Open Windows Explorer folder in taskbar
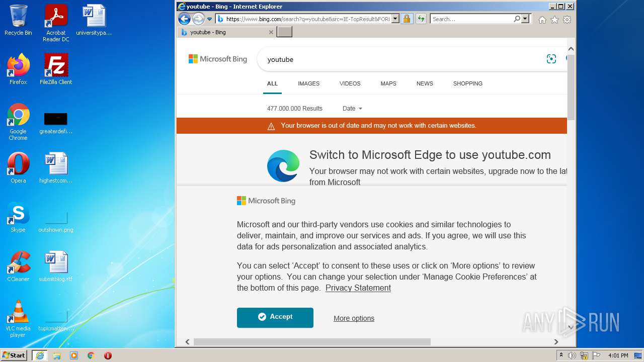Screen dimensions: 644x362 click(57, 355)
